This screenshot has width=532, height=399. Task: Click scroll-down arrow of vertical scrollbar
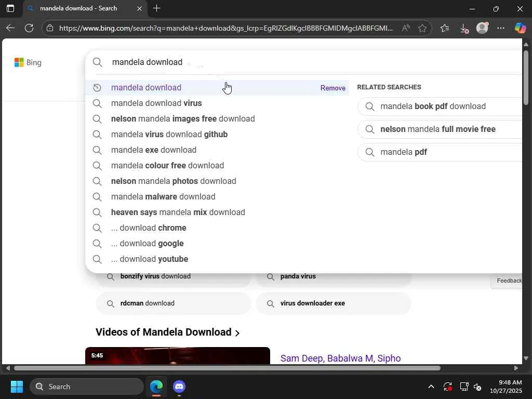click(x=526, y=358)
